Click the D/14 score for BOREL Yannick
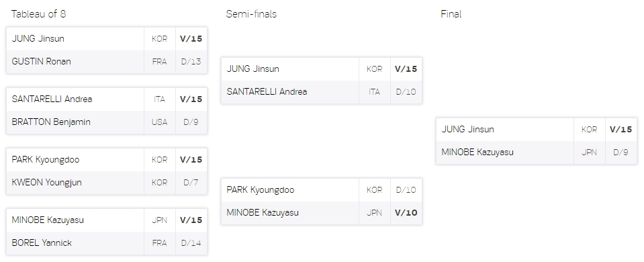 coord(191,243)
